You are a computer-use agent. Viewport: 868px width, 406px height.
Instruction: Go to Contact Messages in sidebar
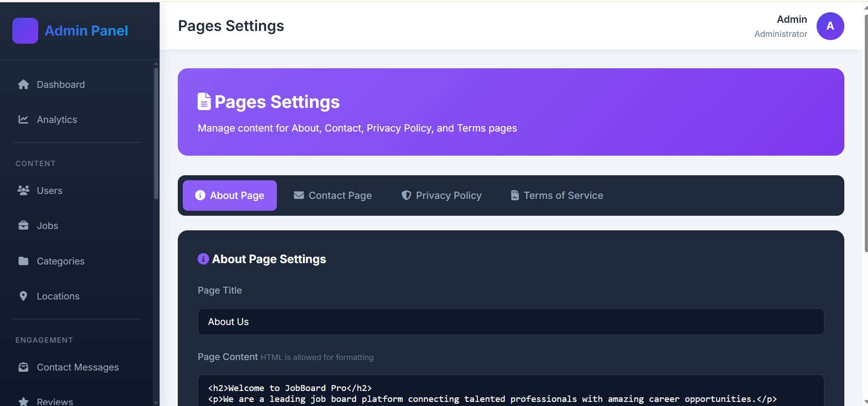[x=77, y=367]
